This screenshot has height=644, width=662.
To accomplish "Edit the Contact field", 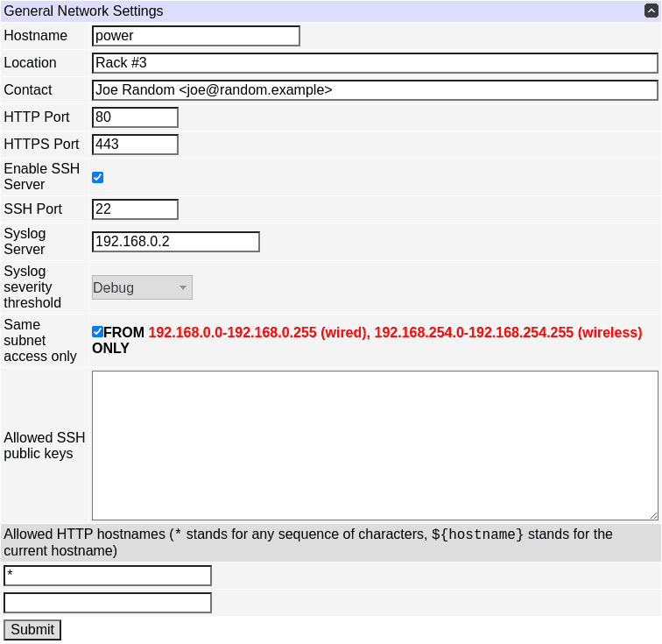I will pyautogui.click(x=375, y=90).
